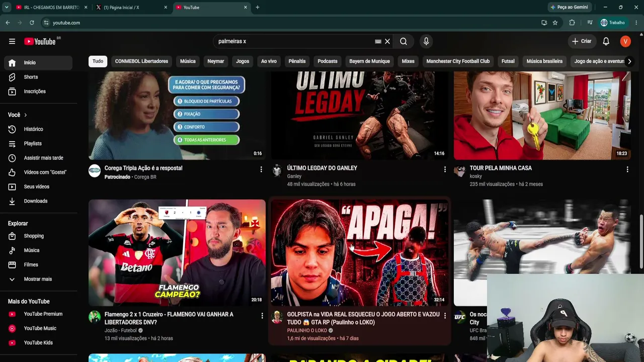Screen dimensions: 644x362
Task: Click the YouTube search input field
Action: tap(294, 41)
